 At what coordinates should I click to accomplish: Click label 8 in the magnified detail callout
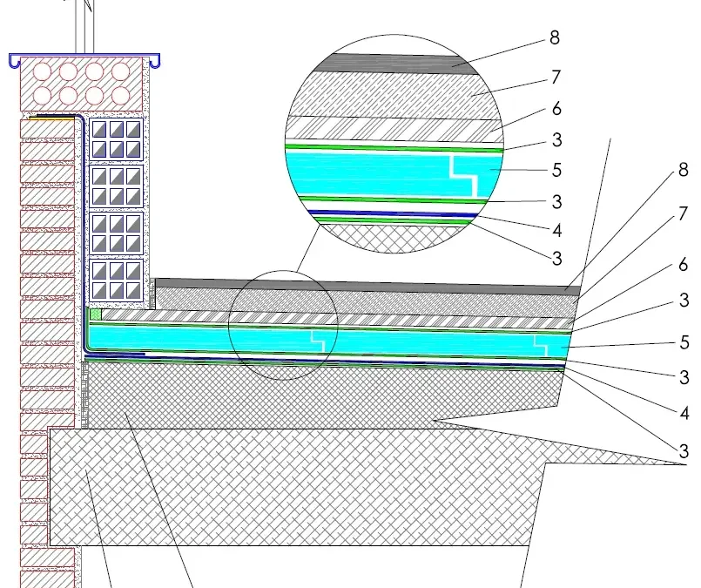click(x=555, y=38)
